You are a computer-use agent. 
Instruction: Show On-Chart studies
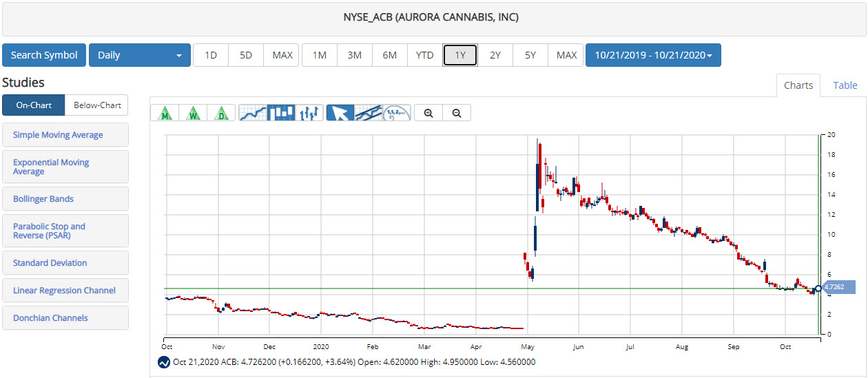(x=34, y=105)
